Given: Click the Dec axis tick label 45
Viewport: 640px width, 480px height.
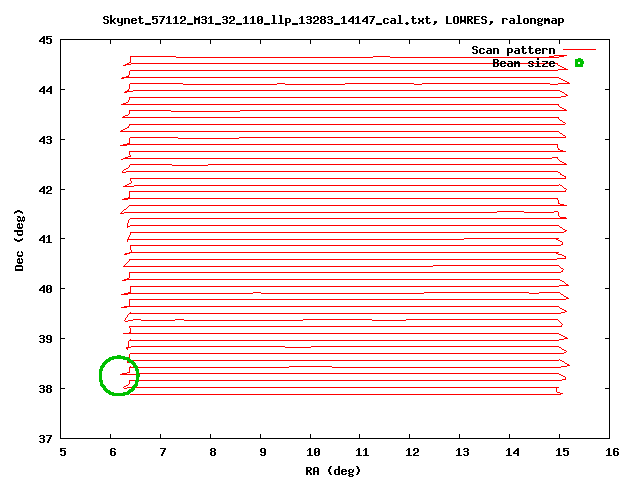Looking at the screenshot, I should 46,40.
